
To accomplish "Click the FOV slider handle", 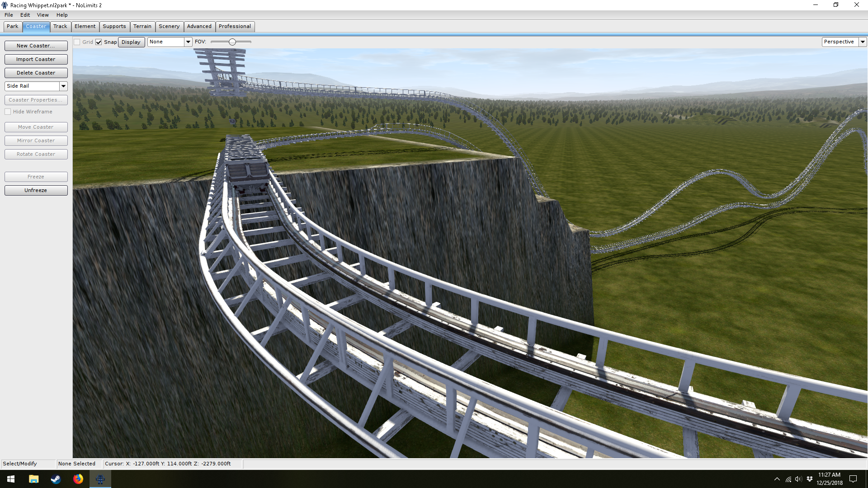I will 232,42.
